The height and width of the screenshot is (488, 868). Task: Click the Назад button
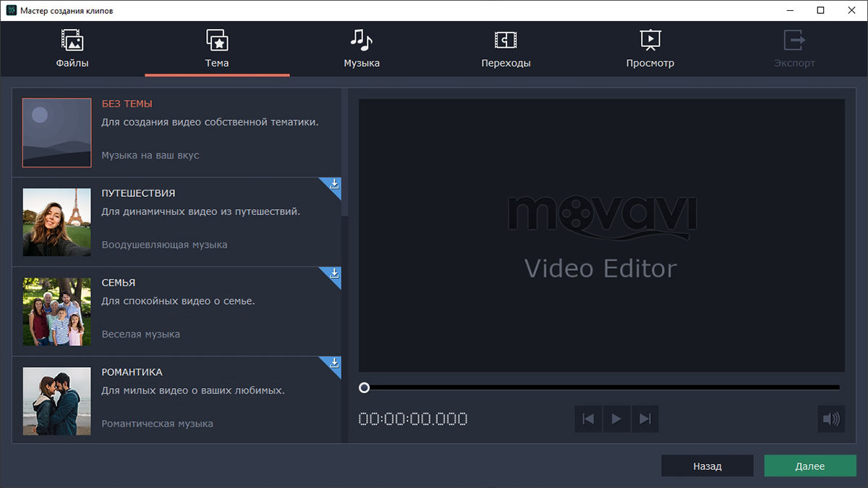pos(707,466)
